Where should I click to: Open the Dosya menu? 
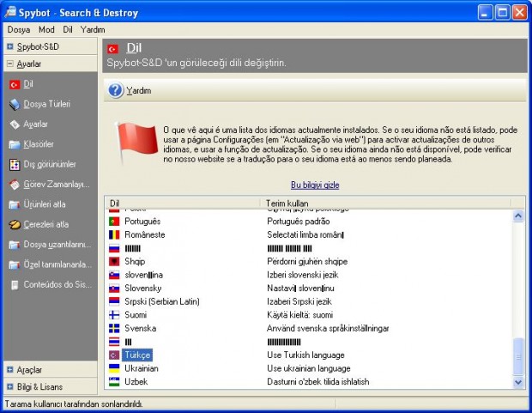pos(19,30)
